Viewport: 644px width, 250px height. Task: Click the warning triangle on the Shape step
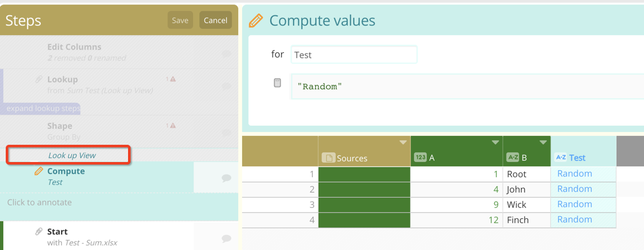[173, 126]
